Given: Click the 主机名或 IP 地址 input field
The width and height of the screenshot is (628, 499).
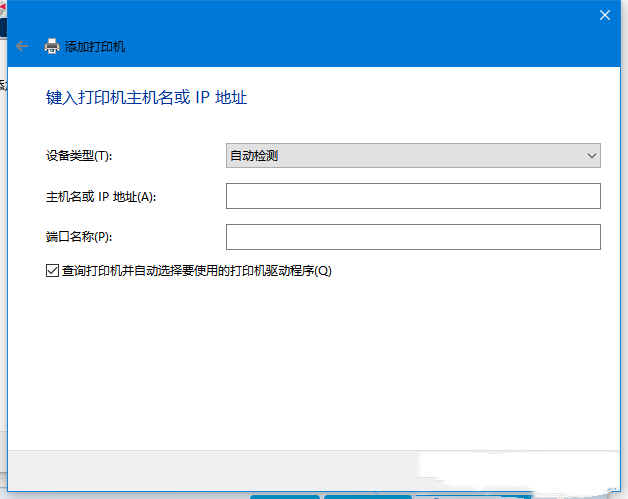Looking at the screenshot, I should [x=413, y=196].
